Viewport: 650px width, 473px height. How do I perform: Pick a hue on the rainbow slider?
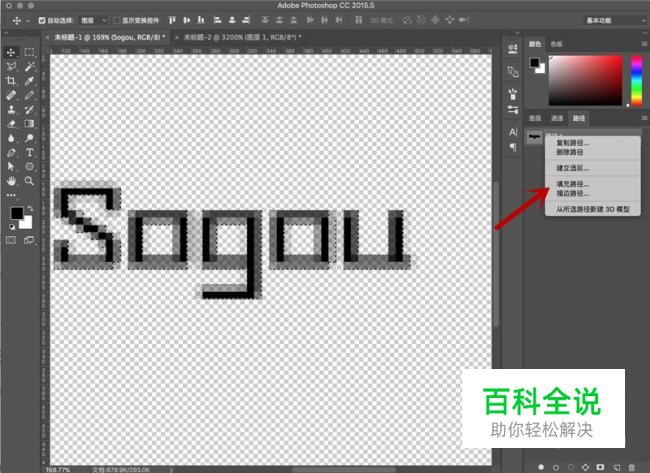636,80
